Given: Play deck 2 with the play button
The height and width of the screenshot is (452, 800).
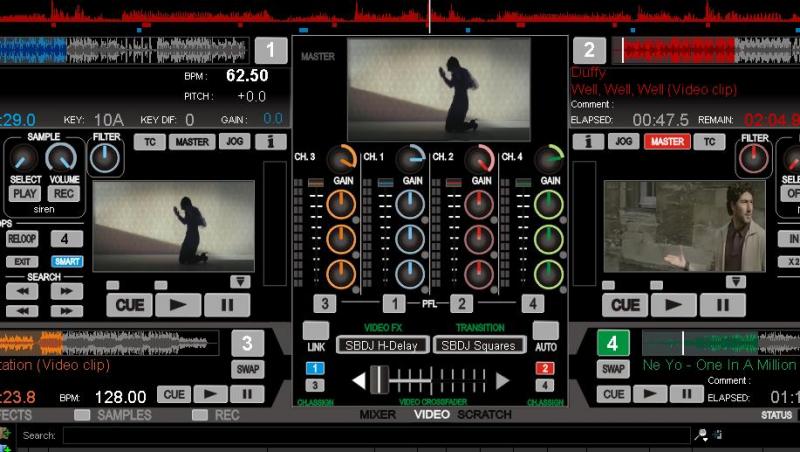Looking at the screenshot, I should click(x=673, y=305).
